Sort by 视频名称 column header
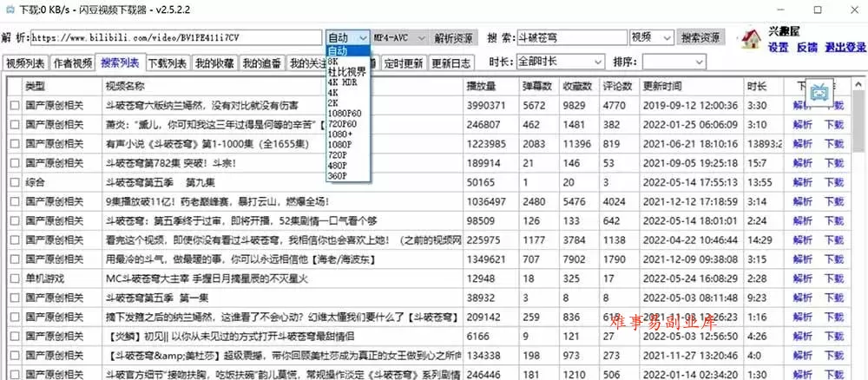The image size is (868, 380). tap(283, 86)
